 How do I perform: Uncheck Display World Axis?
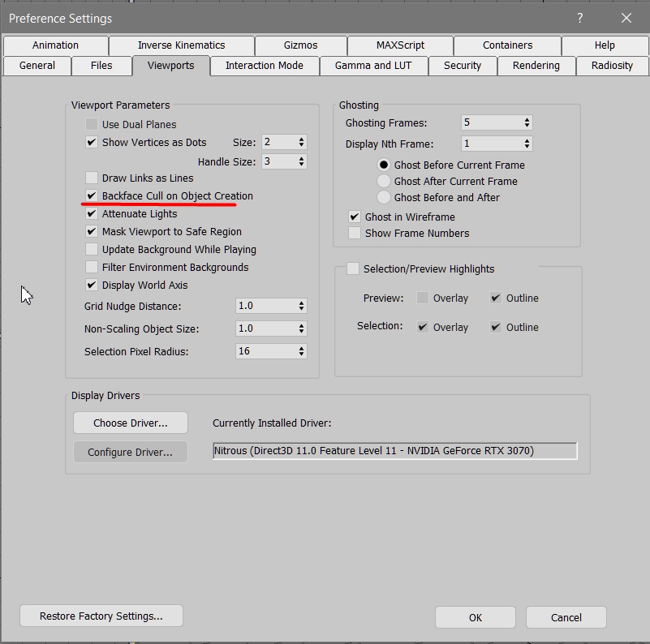coord(91,285)
